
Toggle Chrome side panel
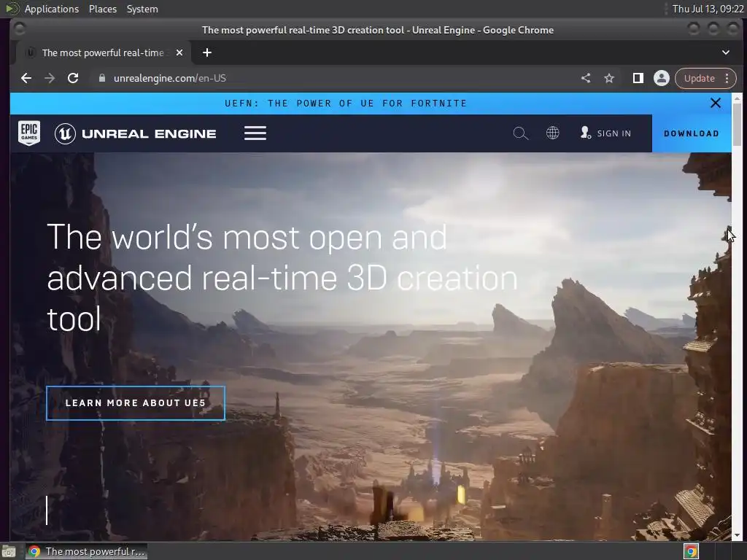coord(638,78)
